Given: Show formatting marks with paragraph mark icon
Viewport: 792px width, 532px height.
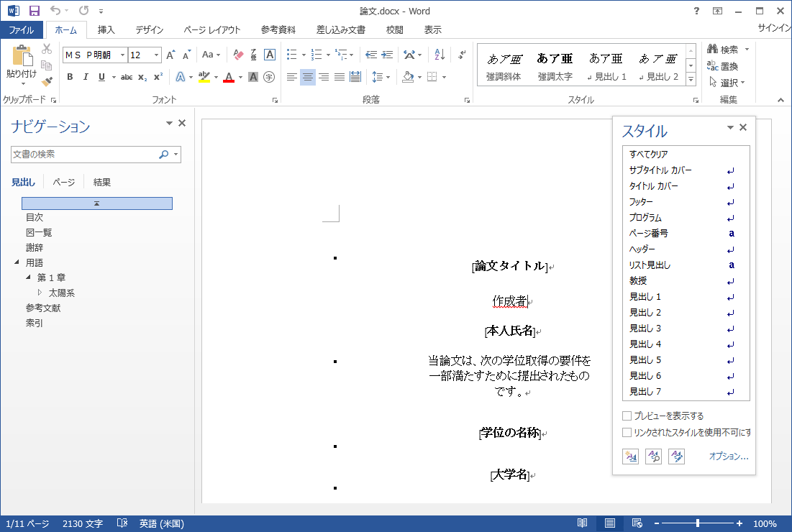Looking at the screenshot, I should [x=462, y=55].
